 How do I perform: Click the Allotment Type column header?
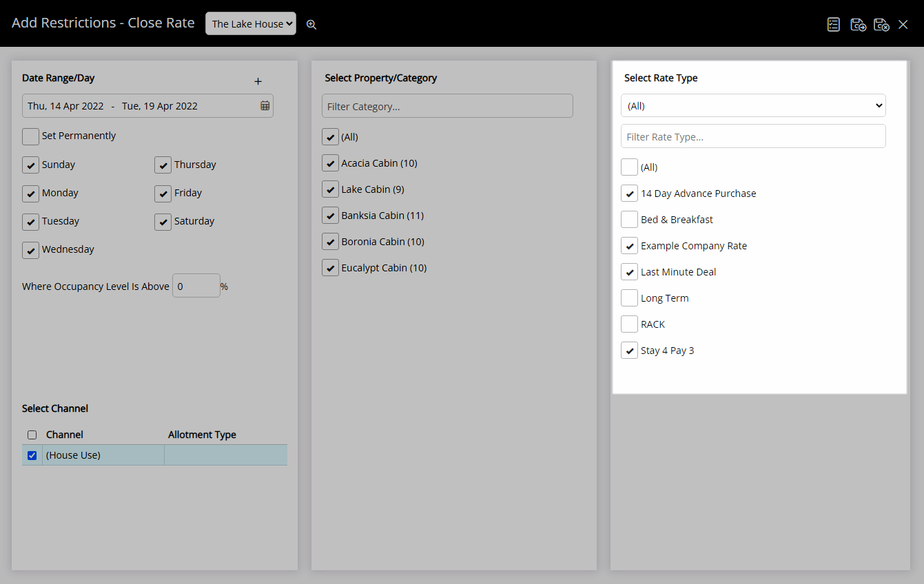(202, 435)
